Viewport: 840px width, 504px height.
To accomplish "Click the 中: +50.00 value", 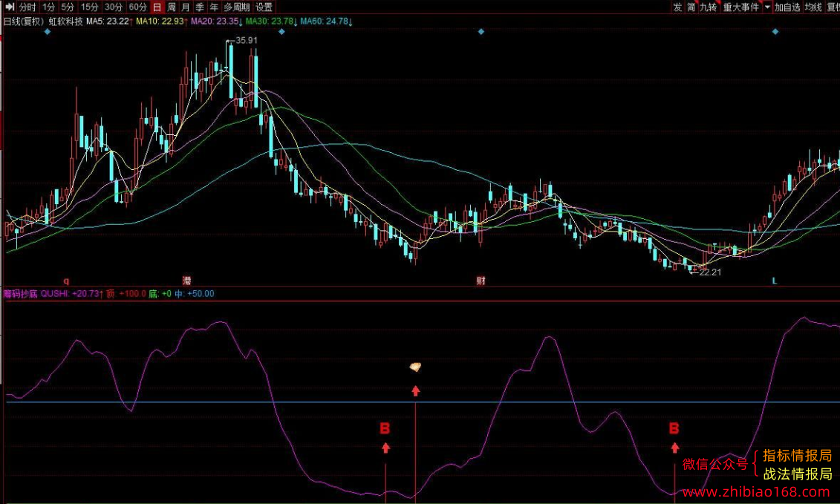I will (x=194, y=293).
